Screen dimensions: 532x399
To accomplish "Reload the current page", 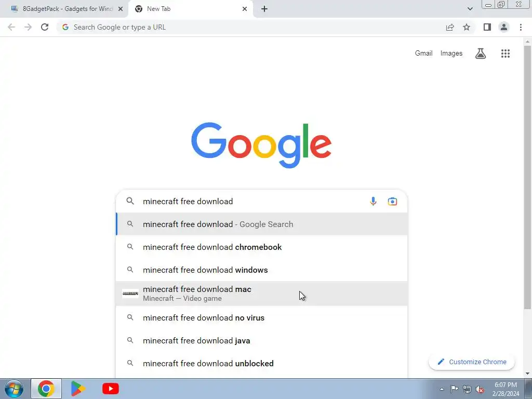I will tap(45, 27).
